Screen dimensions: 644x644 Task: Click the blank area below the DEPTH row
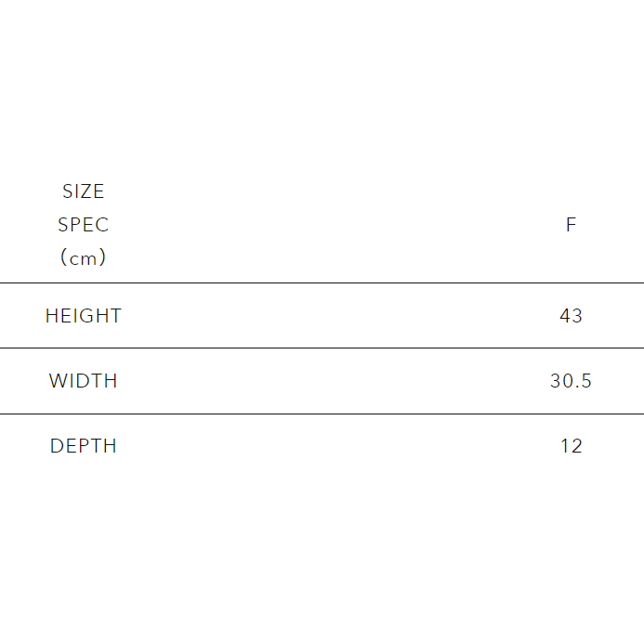(x=322, y=558)
